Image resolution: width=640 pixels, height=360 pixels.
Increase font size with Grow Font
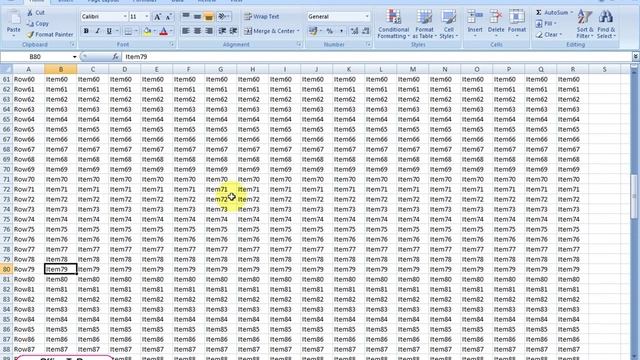(157, 17)
